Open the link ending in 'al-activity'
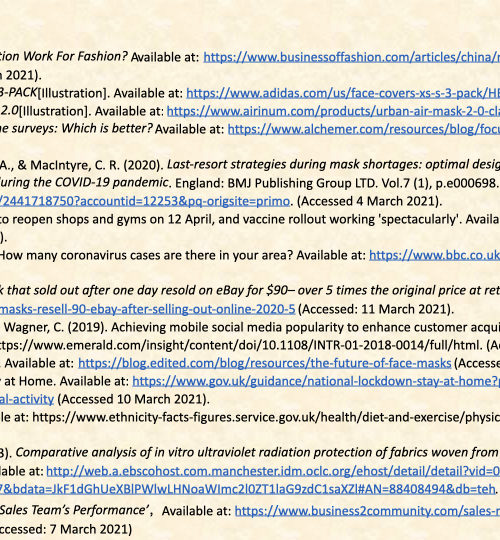This screenshot has width=500, height=540. click(x=27, y=399)
